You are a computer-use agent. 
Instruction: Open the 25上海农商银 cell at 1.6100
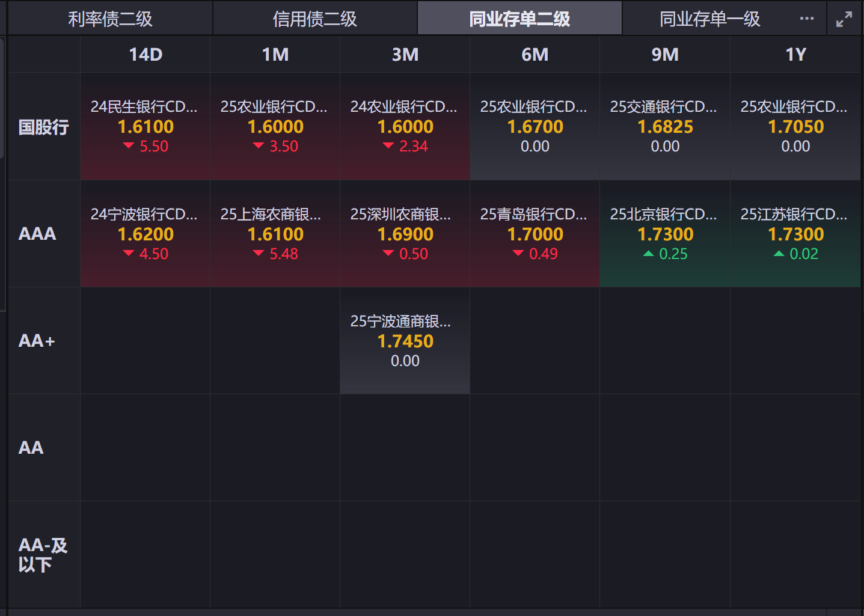(x=275, y=234)
